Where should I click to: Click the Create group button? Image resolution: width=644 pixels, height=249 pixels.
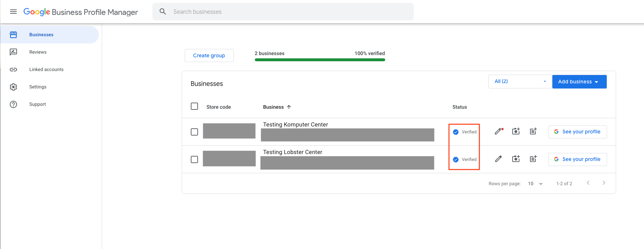(x=209, y=55)
